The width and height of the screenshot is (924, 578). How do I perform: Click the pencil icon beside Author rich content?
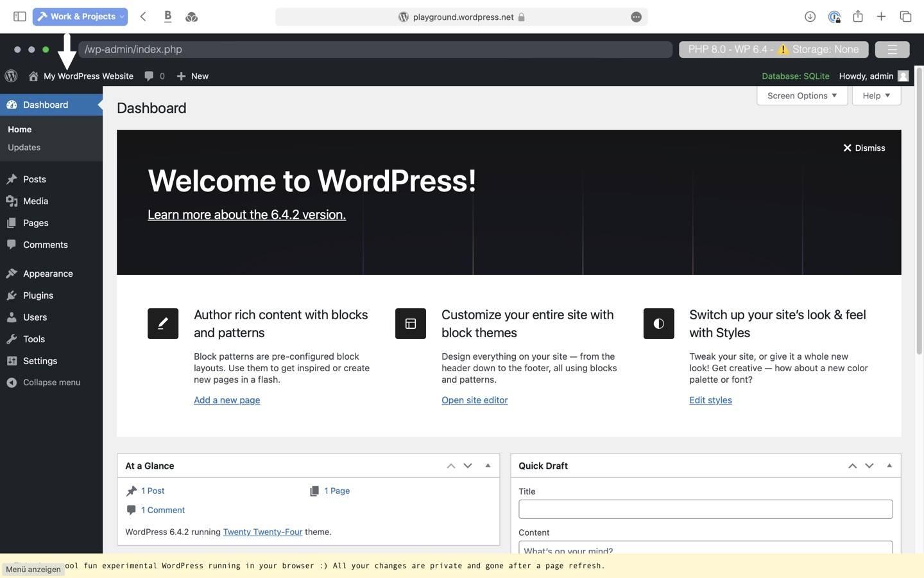tap(163, 324)
